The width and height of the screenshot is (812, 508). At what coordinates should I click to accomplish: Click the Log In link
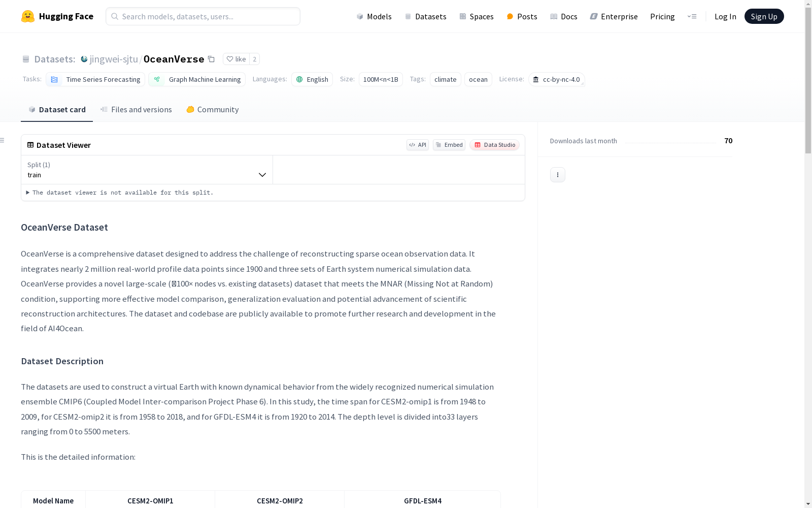coord(725,16)
